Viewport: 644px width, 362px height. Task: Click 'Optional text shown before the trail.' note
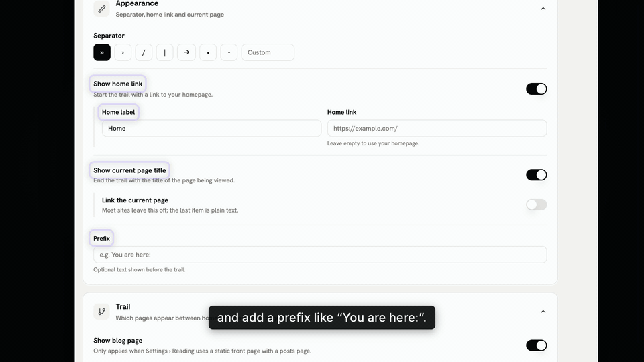click(140, 269)
